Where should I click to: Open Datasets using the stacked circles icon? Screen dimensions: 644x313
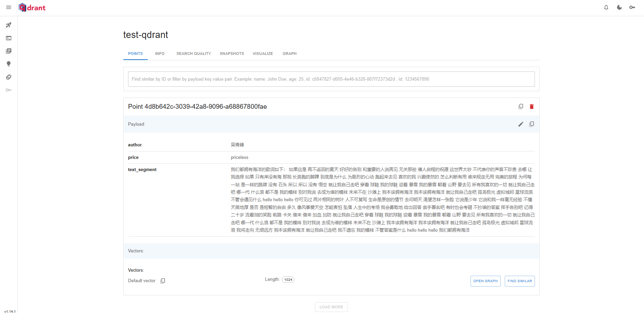pyautogui.click(x=9, y=77)
